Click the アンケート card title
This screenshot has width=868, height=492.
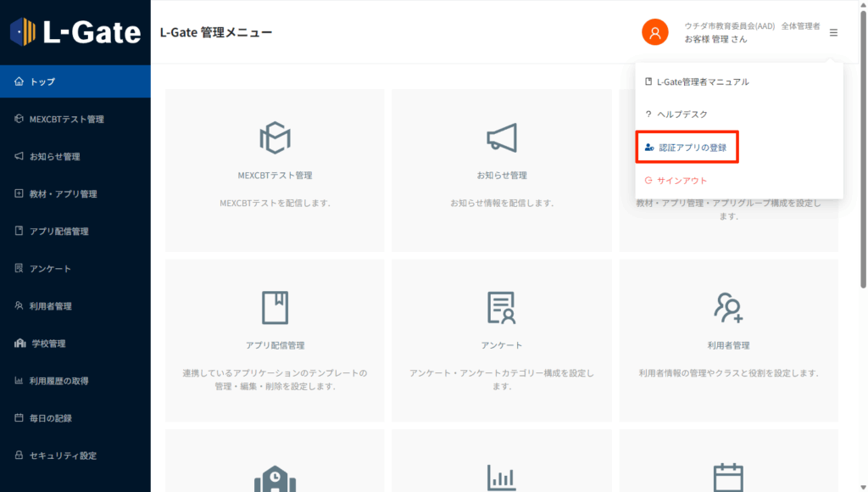pos(502,345)
